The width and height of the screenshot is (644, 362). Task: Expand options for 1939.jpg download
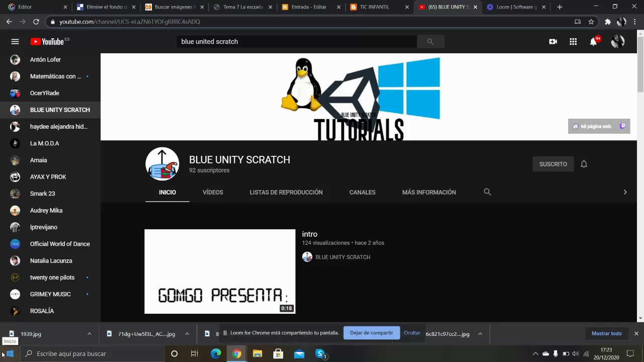click(89, 333)
